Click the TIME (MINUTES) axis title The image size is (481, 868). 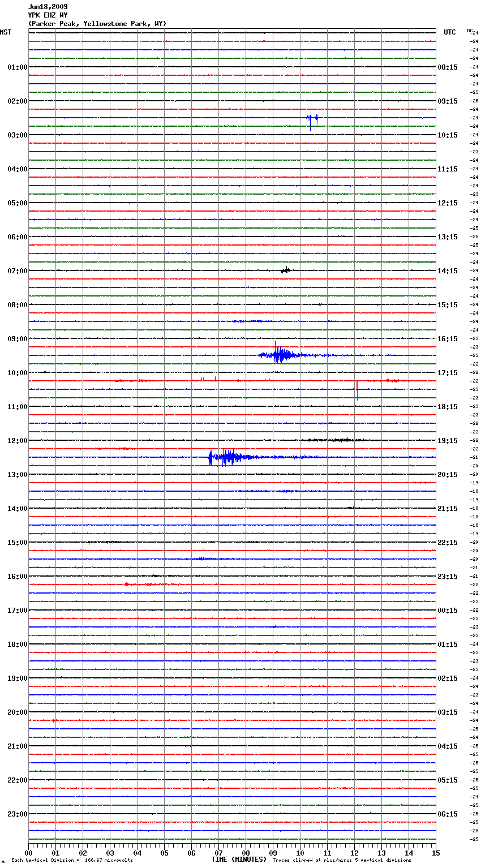pyautogui.click(x=239, y=860)
